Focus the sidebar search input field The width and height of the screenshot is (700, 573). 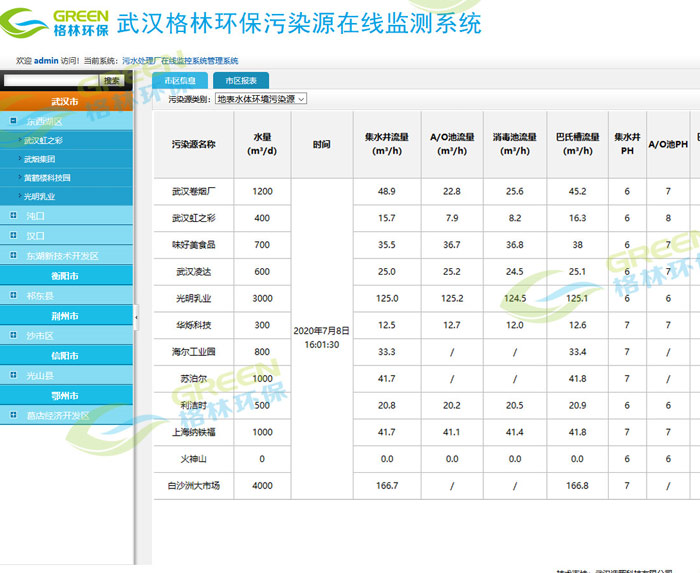pyautogui.click(x=51, y=80)
